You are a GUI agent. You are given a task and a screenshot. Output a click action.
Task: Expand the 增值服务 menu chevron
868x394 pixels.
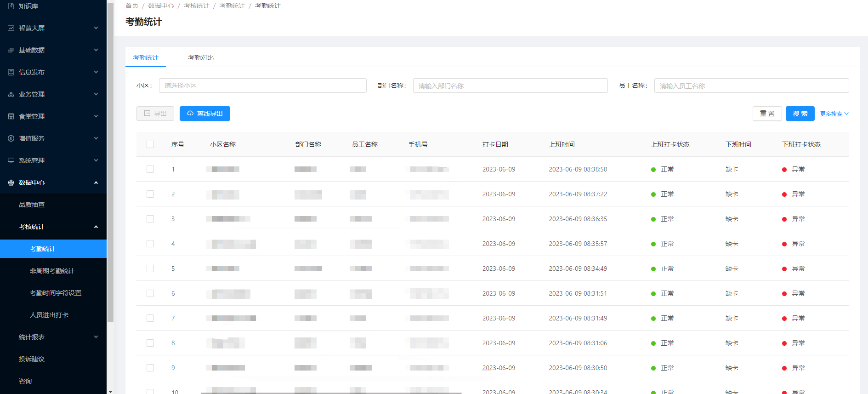96,138
